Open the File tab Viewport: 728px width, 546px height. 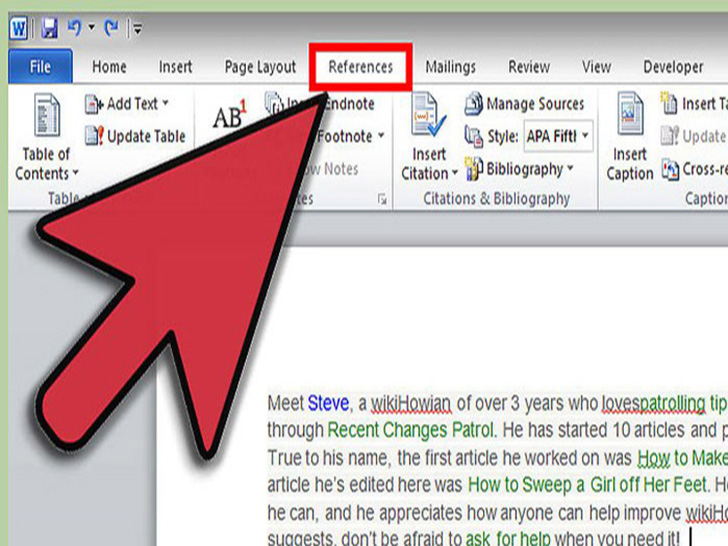(x=40, y=67)
